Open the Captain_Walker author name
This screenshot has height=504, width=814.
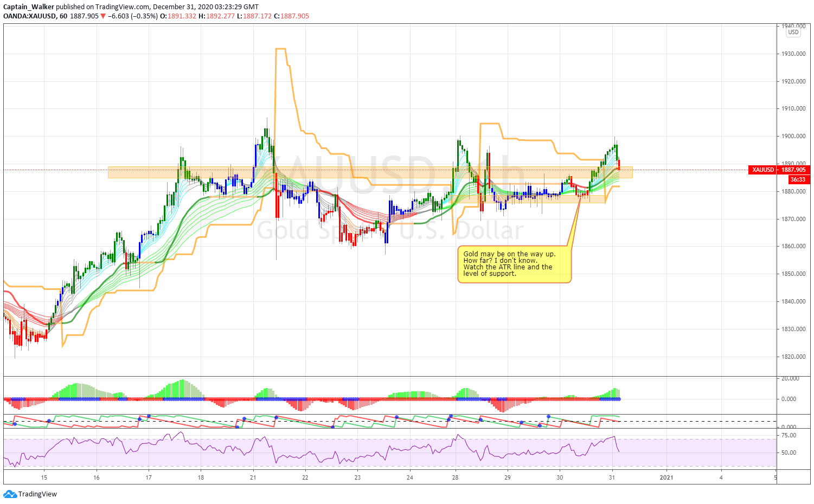coord(29,7)
